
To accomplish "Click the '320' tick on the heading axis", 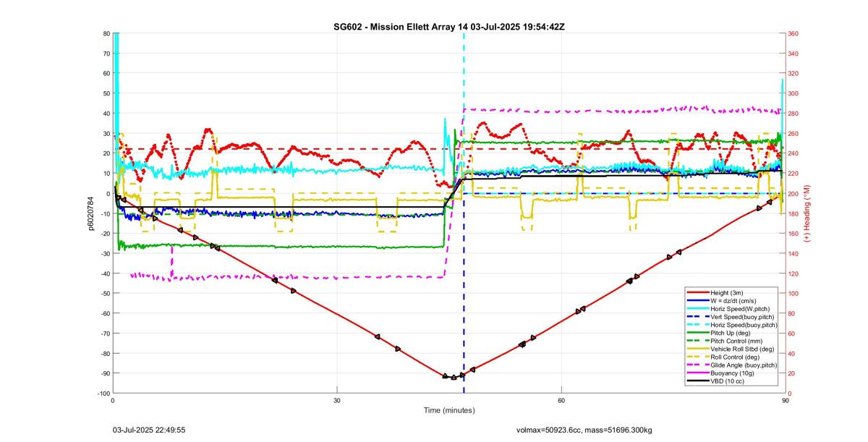I will pyautogui.click(x=793, y=73).
